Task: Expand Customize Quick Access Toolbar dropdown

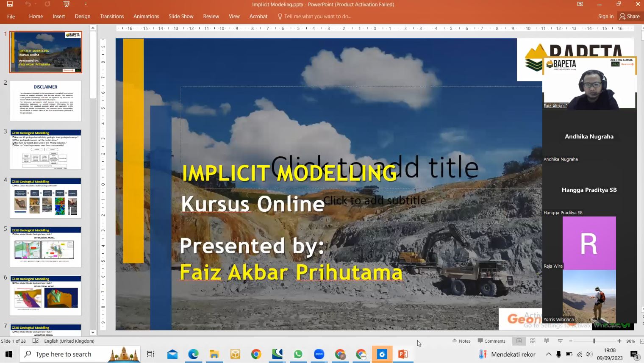Action: click(x=86, y=4)
